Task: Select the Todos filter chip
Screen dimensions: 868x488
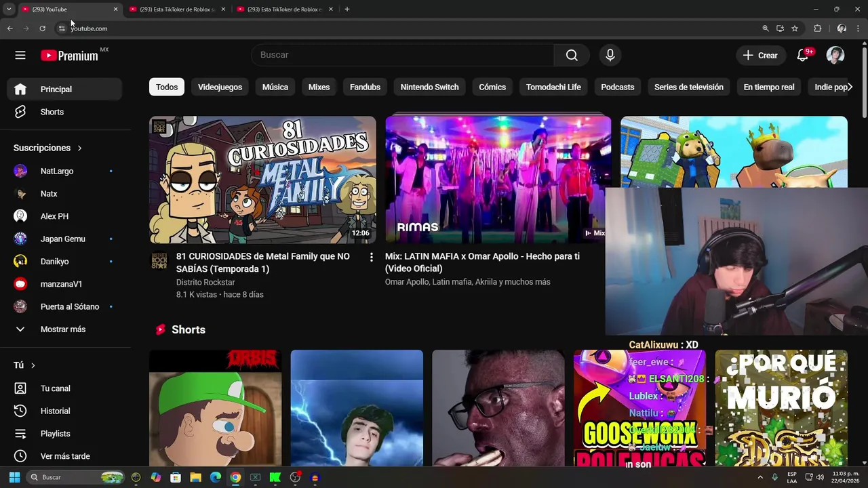Action: tap(167, 87)
